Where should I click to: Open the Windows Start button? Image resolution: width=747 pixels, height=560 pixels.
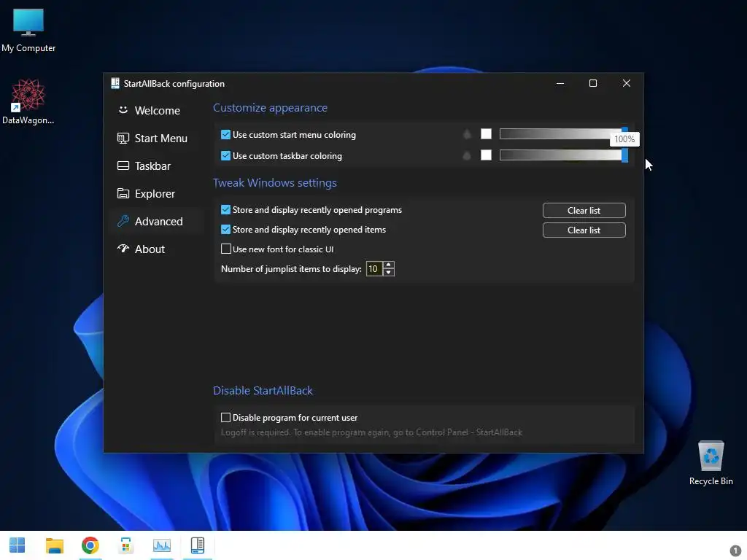18,545
